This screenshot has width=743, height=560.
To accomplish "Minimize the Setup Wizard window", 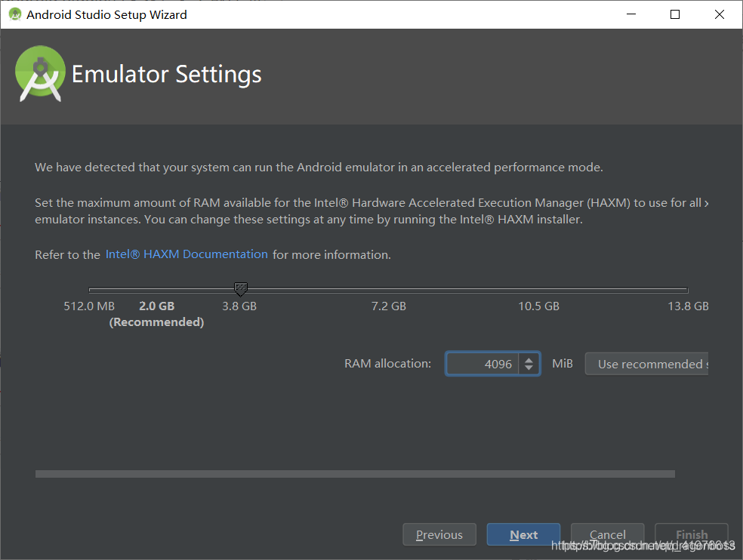I will 631,14.
